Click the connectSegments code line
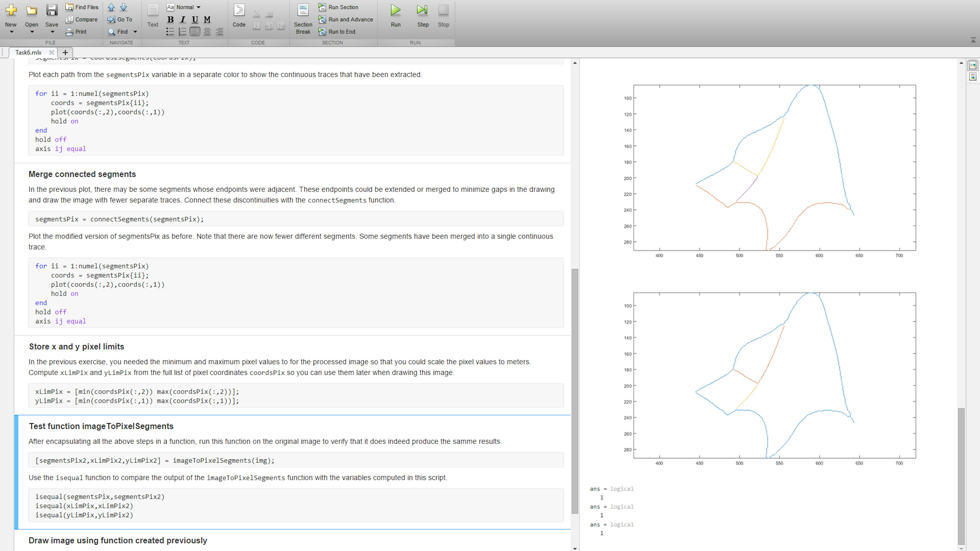Image resolution: width=980 pixels, height=551 pixels. (x=119, y=219)
